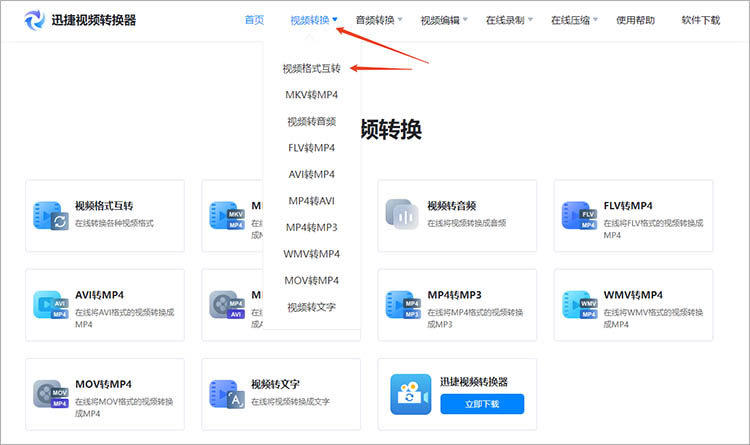The image size is (750, 445).
Task: Click the AVI转MP4 card icon
Action: [x=51, y=305]
